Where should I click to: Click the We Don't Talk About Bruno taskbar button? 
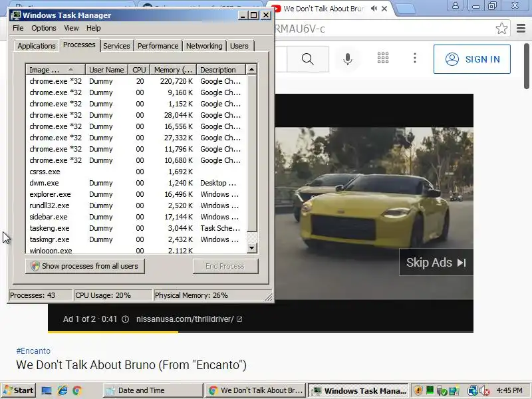[x=255, y=390]
